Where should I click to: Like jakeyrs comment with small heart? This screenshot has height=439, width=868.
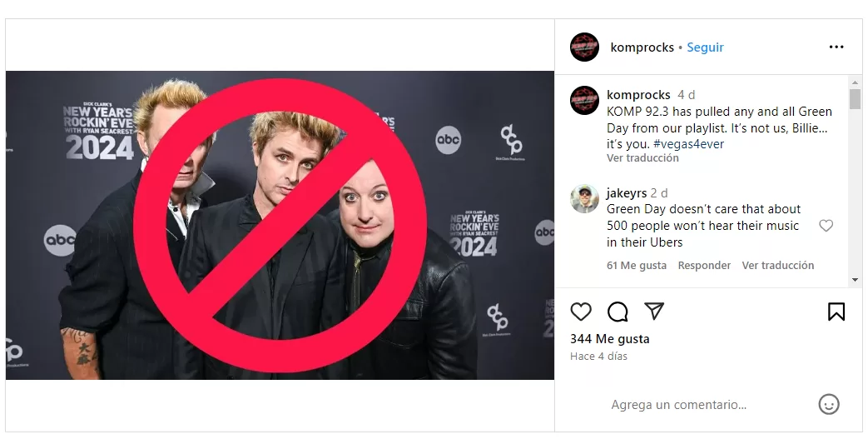(826, 226)
